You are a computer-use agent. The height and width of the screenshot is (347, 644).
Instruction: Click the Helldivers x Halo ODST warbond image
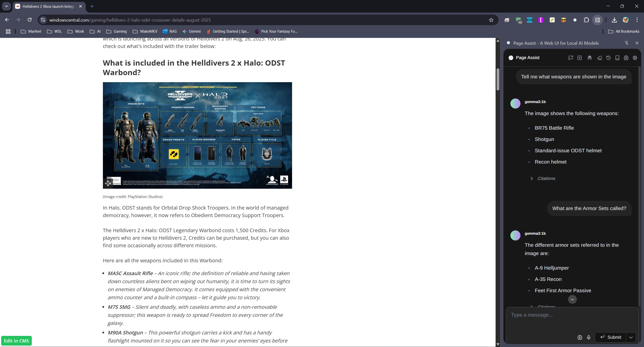click(x=197, y=135)
